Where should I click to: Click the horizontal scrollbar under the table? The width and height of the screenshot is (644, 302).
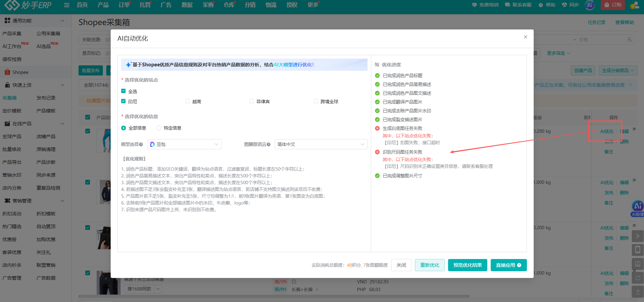point(274,296)
